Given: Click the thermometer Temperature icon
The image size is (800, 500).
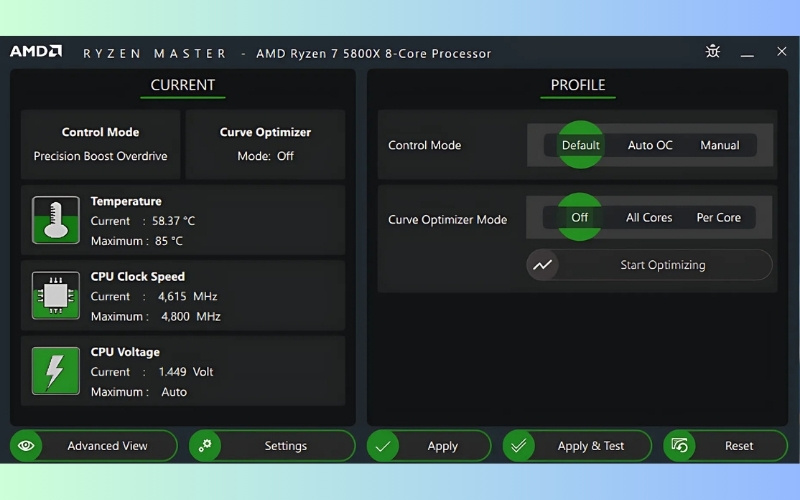Looking at the screenshot, I should 55,220.
